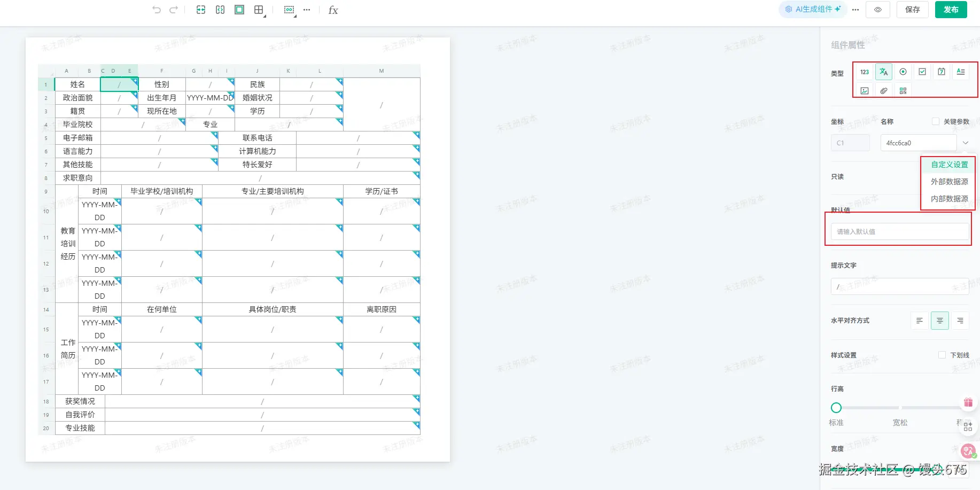Click the 提示文字 placeholder text input
The width and height of the screenshot is (980, 490).
pyautogui.click(x=900, y=286)
